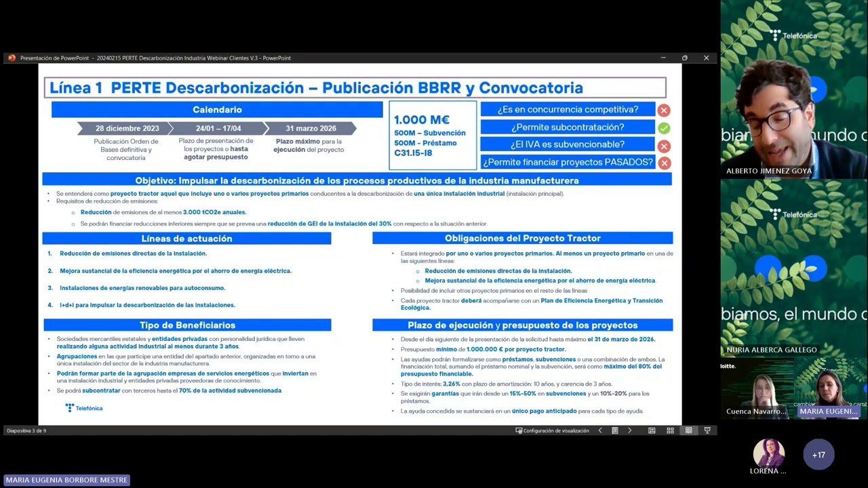
Task: Click 'Plazo de ejecución y presupuesto' header
Action: [523, 325]
